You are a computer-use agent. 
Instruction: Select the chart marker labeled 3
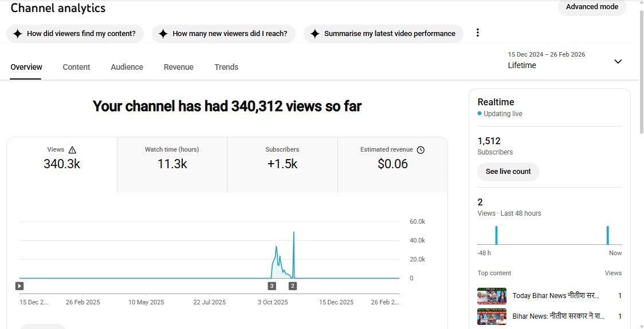click(272, 286)
